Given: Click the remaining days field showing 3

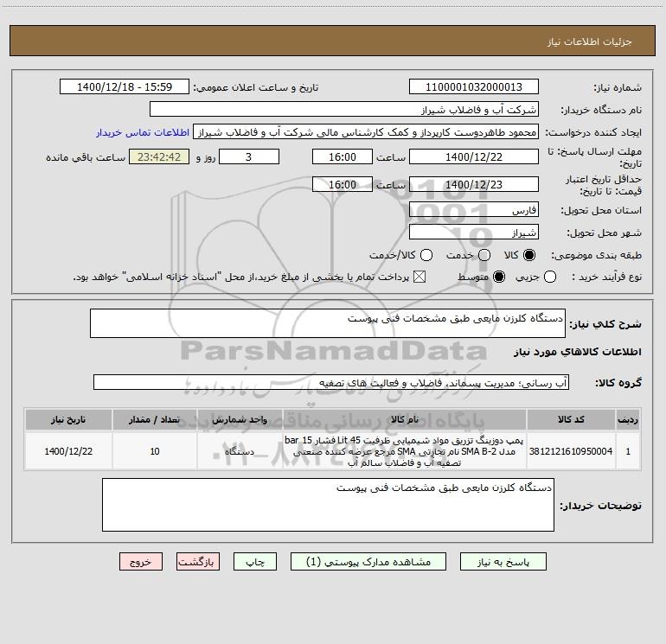Looking at the screenshot, I should [249, 156].
